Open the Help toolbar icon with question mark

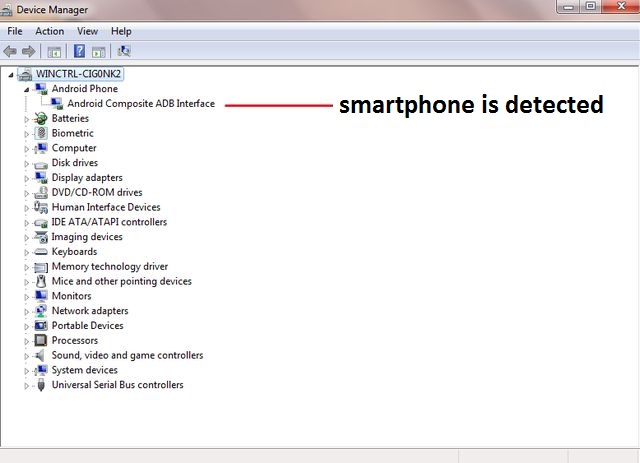79,51
